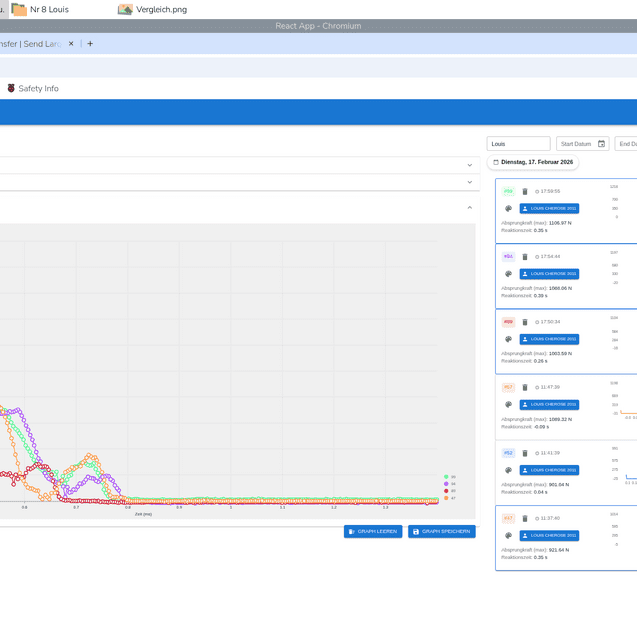Click trash icon on 17:50:34 entry
The height and width of the screenshot is (637, 637).
coord(525,322)
